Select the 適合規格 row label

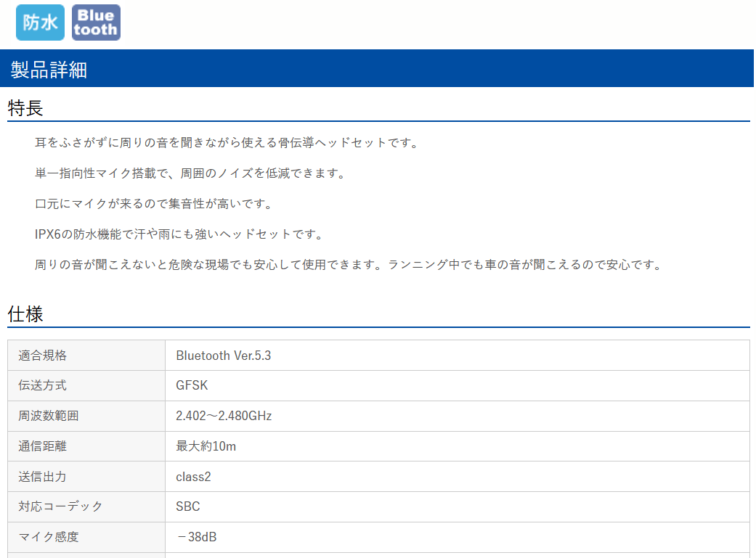click(44, 355)
